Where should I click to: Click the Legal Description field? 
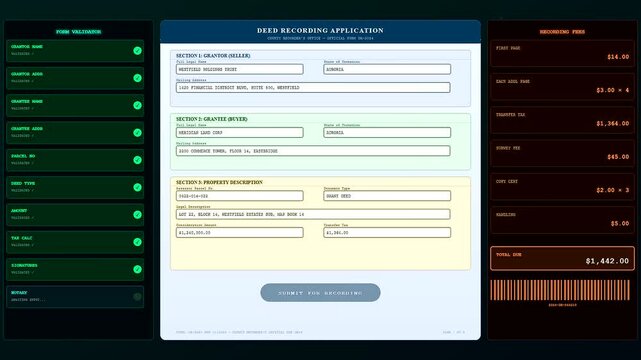(313, 214)
